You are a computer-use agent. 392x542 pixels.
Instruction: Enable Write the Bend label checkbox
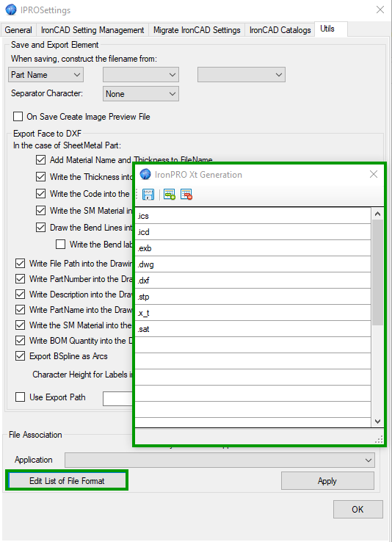pos(60,245)
